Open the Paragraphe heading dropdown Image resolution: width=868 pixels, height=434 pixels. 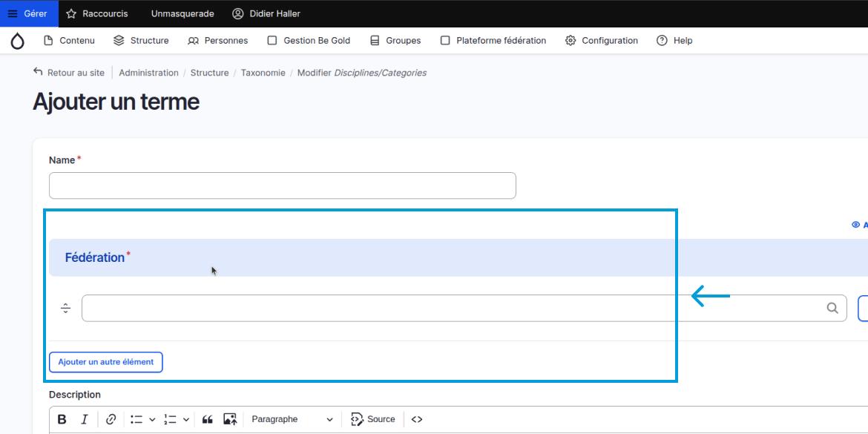point(292,419)
